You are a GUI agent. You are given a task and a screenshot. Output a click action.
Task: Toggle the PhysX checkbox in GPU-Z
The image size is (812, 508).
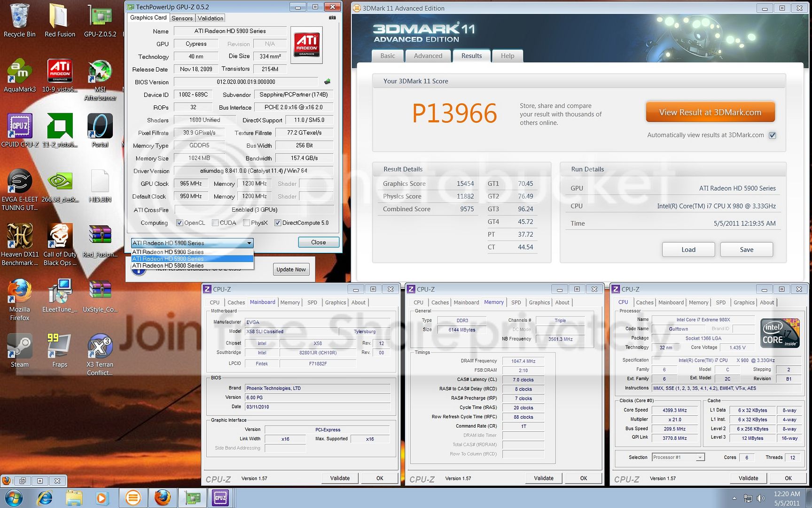click(246, 223)
